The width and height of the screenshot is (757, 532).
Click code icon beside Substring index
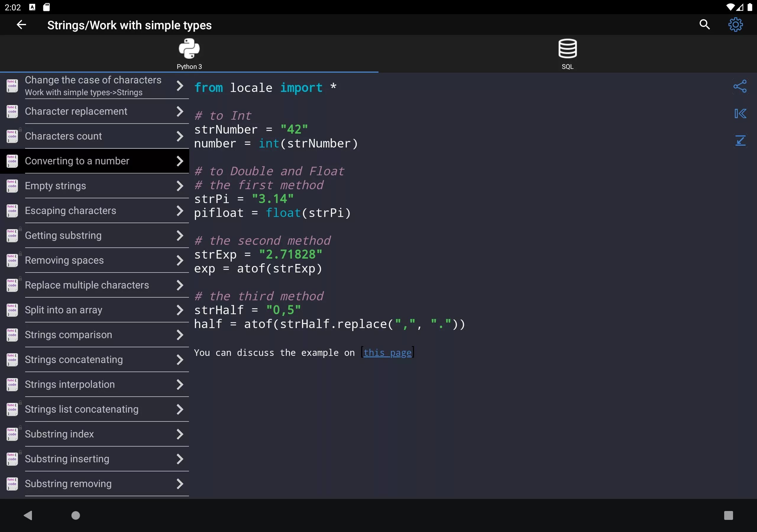tap(12, 434)
